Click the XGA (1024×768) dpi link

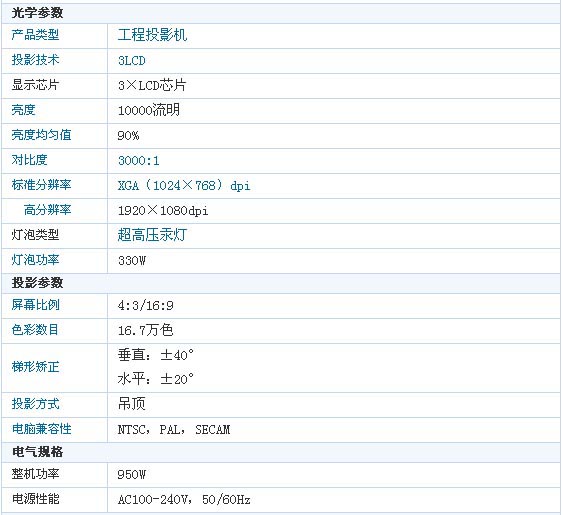[x=184, y=186]
